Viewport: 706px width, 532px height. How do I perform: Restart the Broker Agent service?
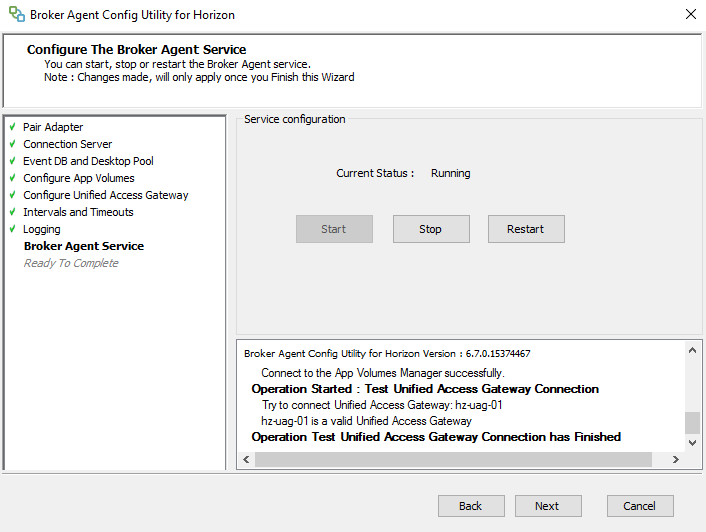coord(525,229)
